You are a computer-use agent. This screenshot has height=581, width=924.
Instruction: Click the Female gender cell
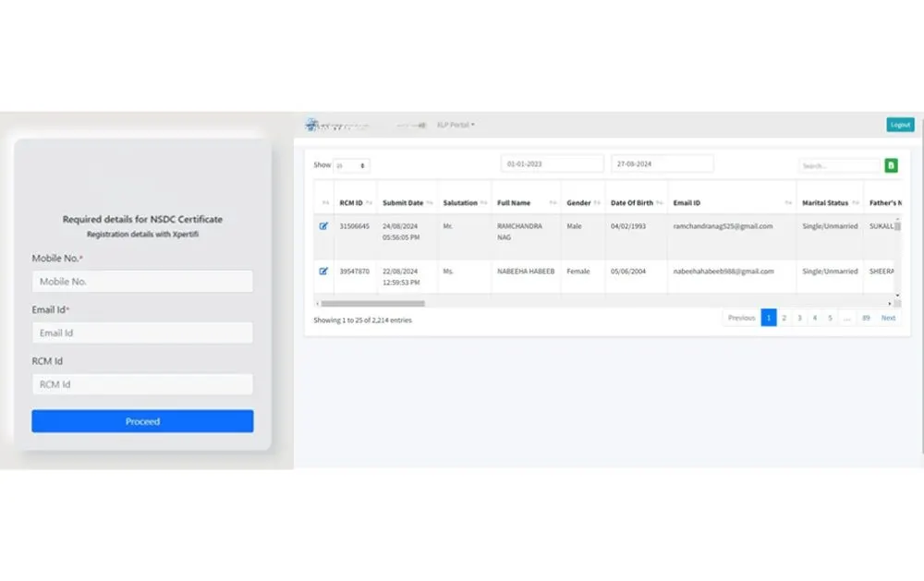point(578,271)
